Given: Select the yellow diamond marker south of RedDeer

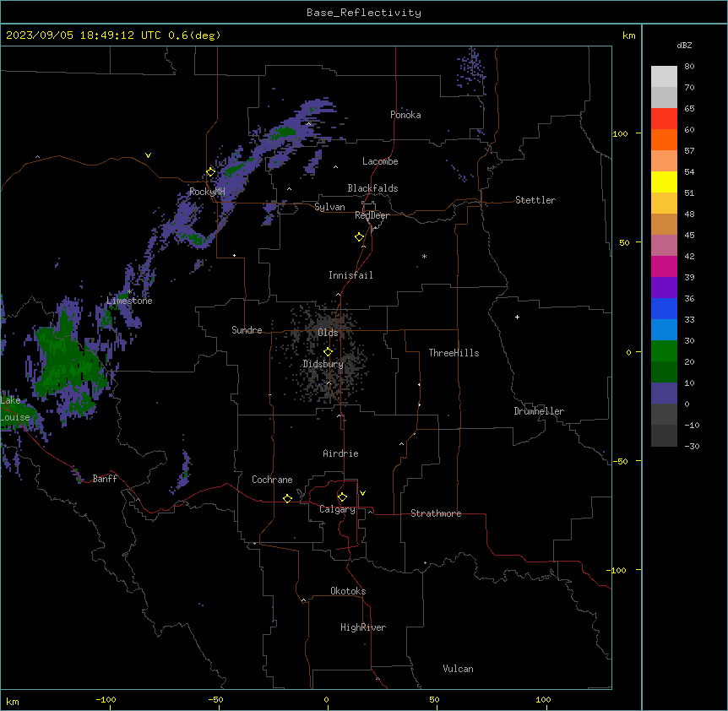Looking at the screenshot, I should (360, 237).
